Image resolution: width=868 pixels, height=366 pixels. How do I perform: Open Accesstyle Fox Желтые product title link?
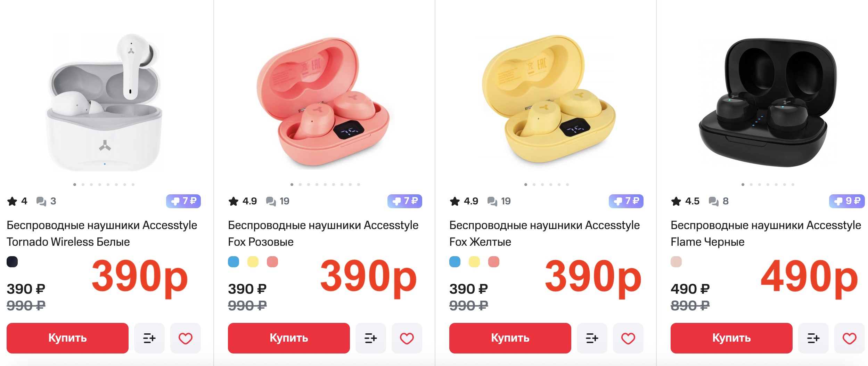[544, 233]
